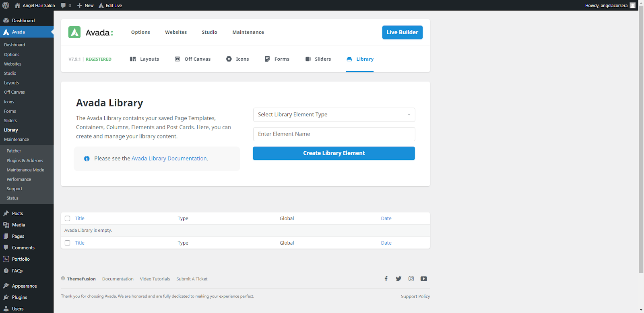644x313 pixels.
Task: Open ThemeFusion YouTube icon
Action: point(424,279)
